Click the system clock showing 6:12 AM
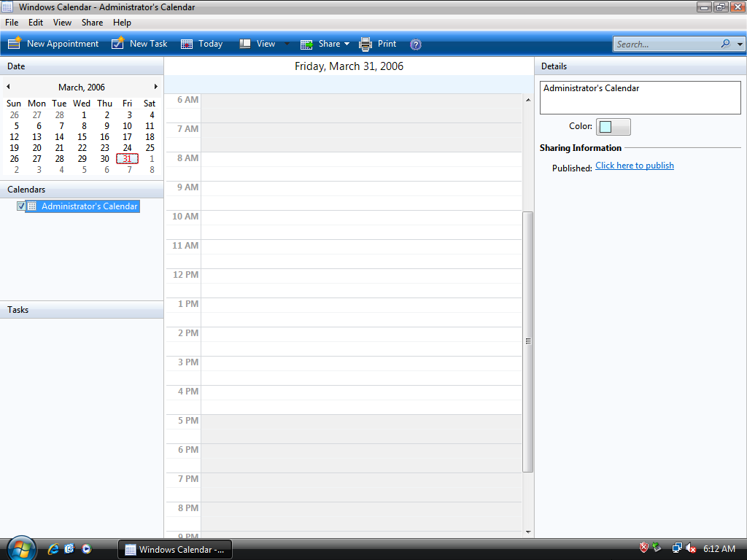 719,548
